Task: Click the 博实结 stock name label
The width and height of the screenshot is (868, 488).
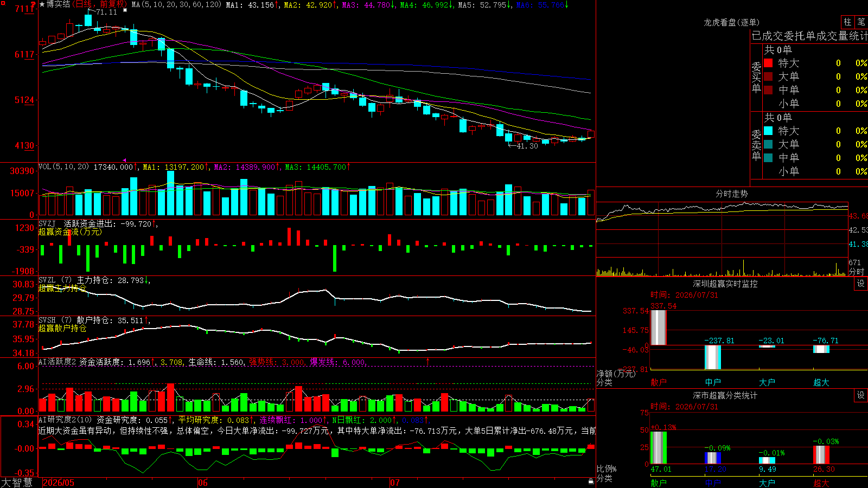Action: coord(58,4)
